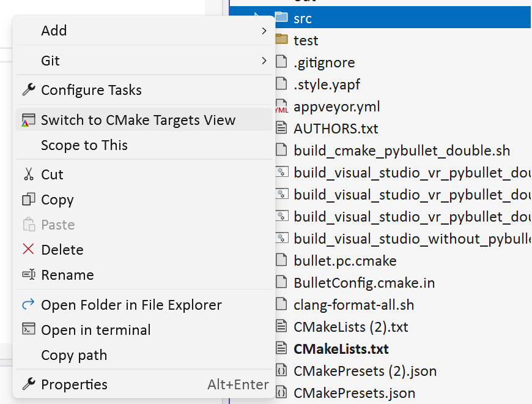Click the properties wrench icon at menu bottom
Screen dimensions: 532x404
[28, 384]
